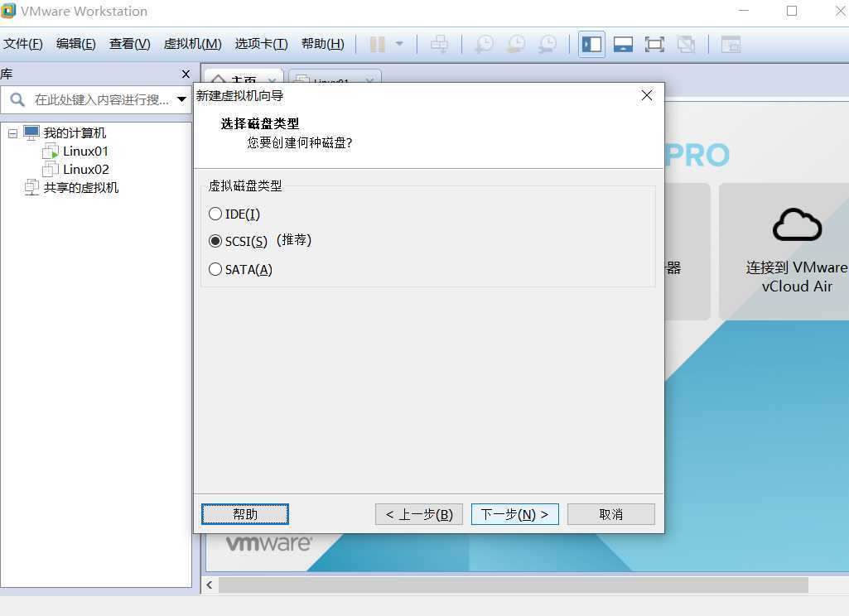Click the < 上一步(B) back button

pyautogui.click(x=419, y=514)
